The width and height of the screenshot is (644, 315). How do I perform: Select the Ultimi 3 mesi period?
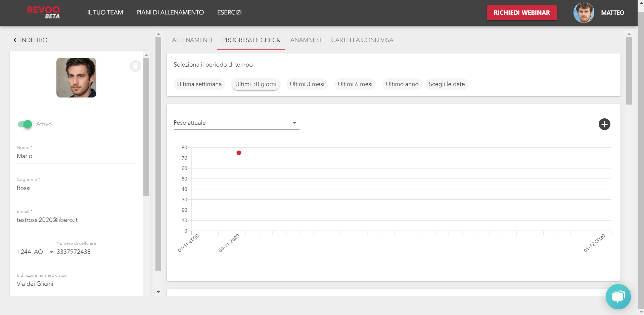307,84
